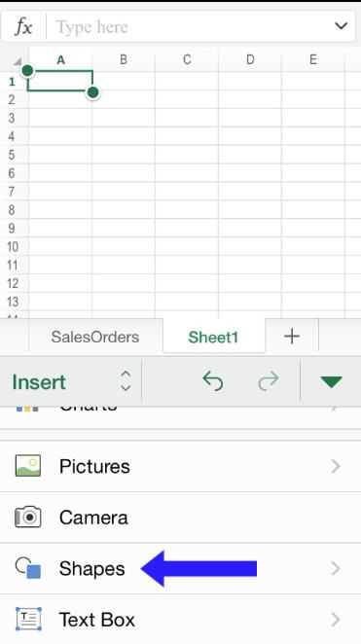Select the Sheet1 tab
This screenshot has width=361, height=644.
click(x=213, y=338)
